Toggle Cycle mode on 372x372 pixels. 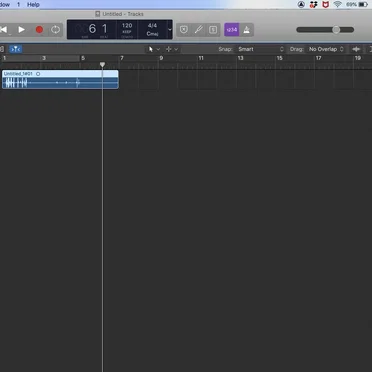click(x=55, y=30)
